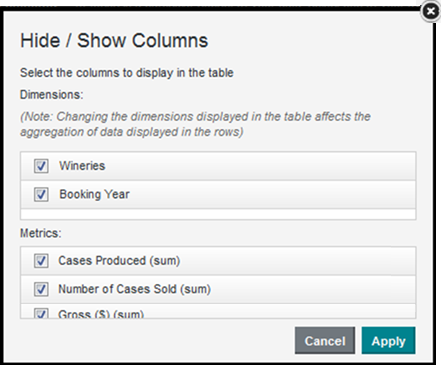Viewport: 441px width, 365px height.
Task: Click the italic aggregation note text
Action: [x=195, y=124]
